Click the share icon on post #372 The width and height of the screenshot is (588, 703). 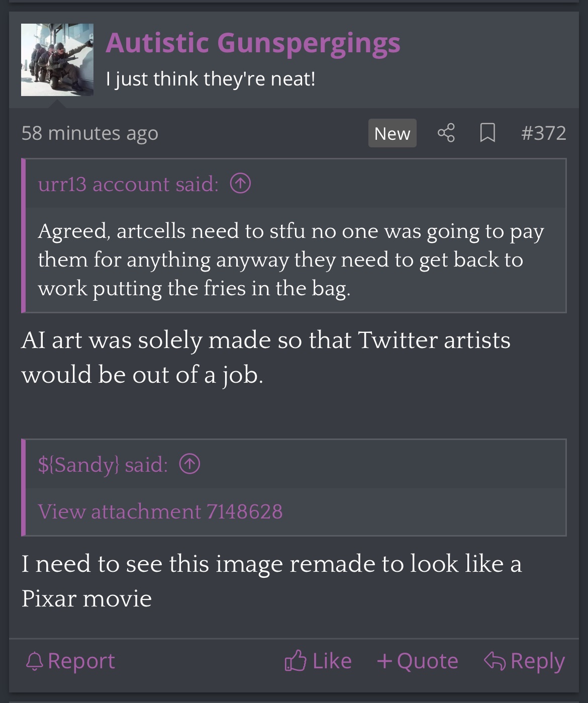click(446, 133)
